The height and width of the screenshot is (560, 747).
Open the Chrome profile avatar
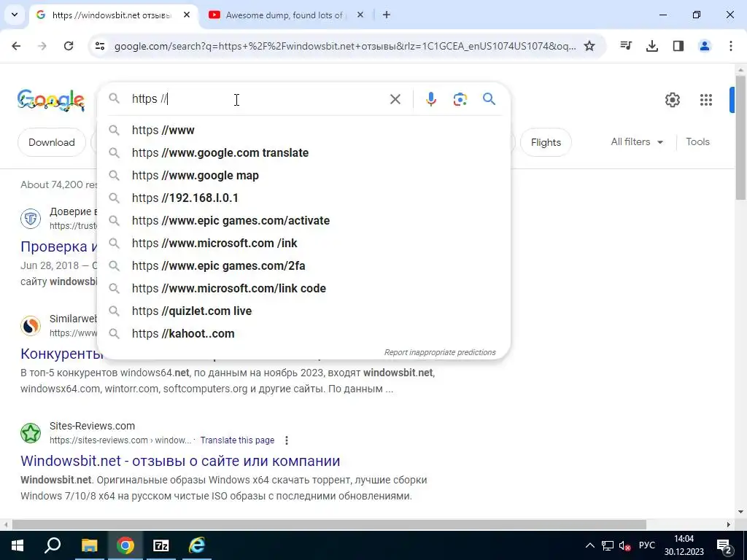click(x=704, y=46)
